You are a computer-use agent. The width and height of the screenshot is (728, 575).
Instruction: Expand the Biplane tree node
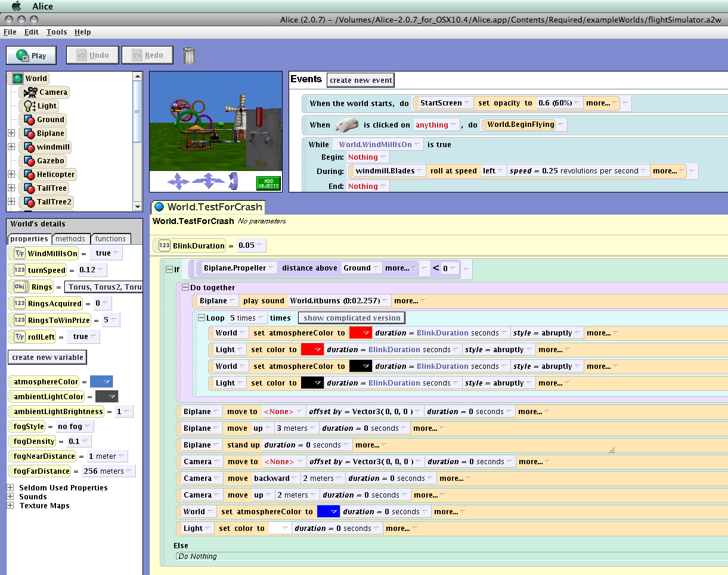pos(11,133)
